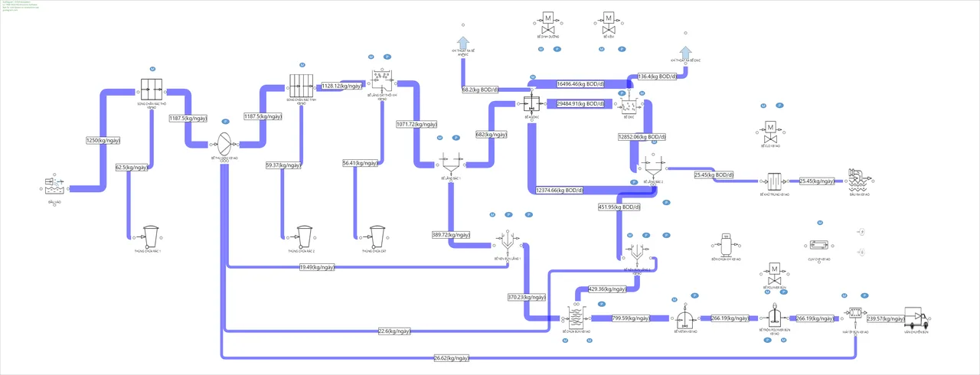The width and height of the screenshot is (980, 375).
Task: Select the BỂ LẮNG CÁT grit chamber icon
Action: tap(381, 79)
